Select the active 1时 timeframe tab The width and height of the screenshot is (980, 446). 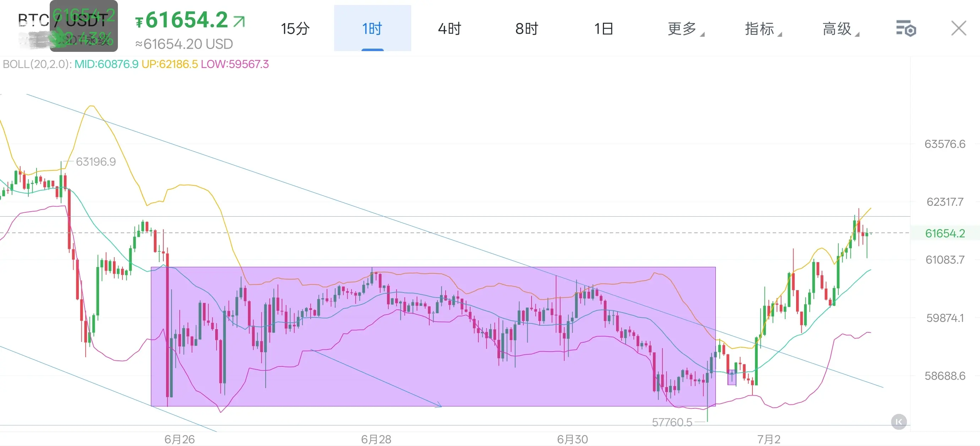372,28
